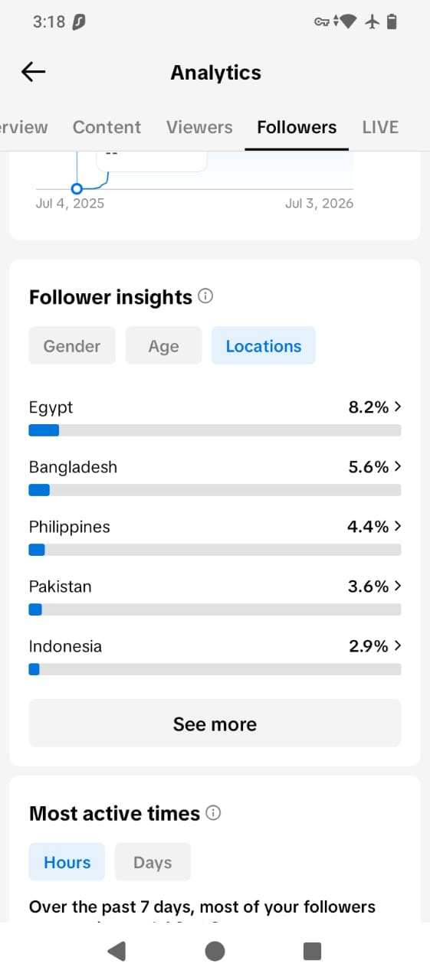Tap the back arrow icon
The height and width of the screenshot is (980, 430).
(x=34, y=72)
